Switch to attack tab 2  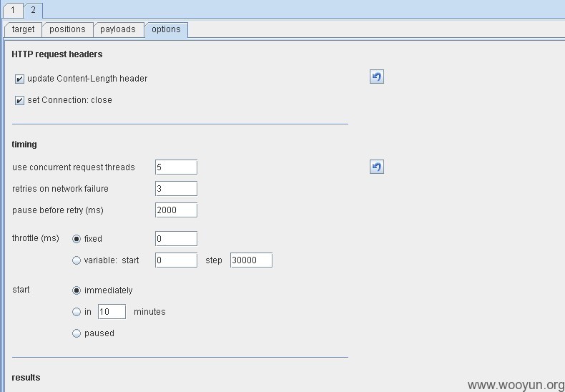point(33,10)
